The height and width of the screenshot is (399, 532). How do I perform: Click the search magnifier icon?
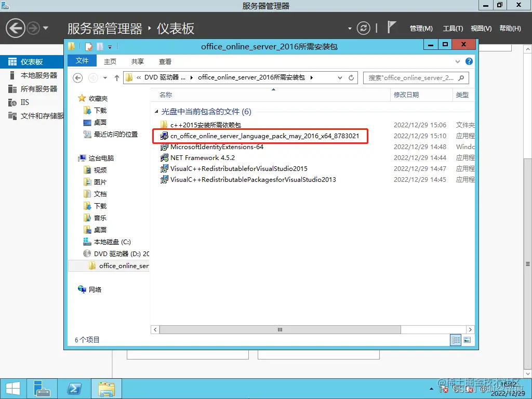[x=461, y=78]
